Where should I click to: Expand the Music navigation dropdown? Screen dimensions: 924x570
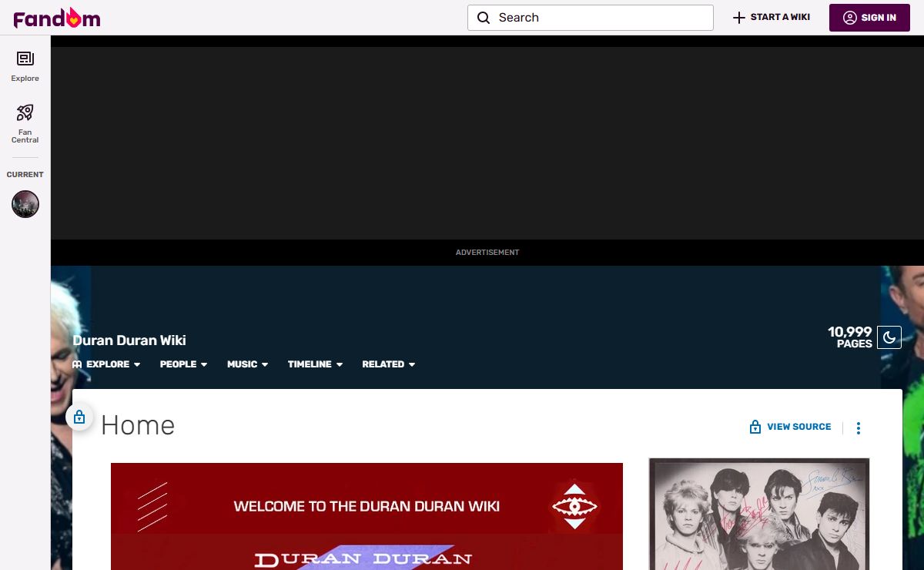247,364
